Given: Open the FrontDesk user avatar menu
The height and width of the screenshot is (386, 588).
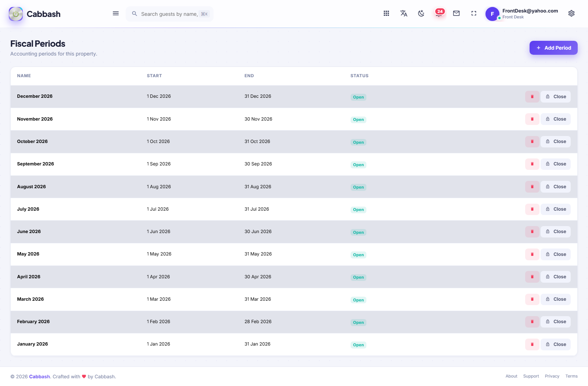Looking at the screenshot, I should [492, 14].
